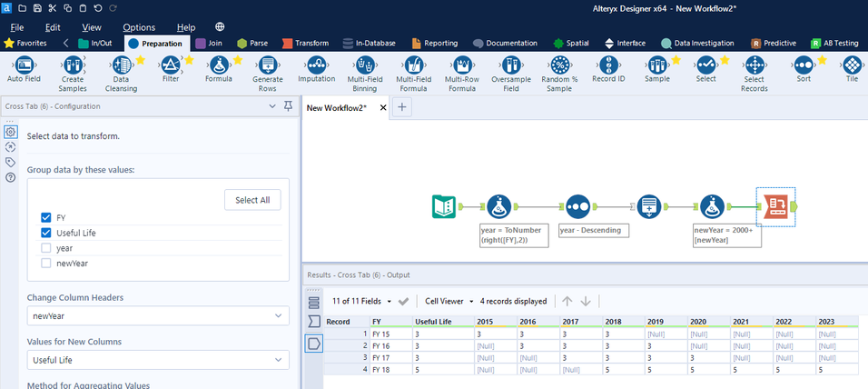Select the Filter tool
Screen dimensions: 868x389
pyautogui.click(x=171, y=70)
